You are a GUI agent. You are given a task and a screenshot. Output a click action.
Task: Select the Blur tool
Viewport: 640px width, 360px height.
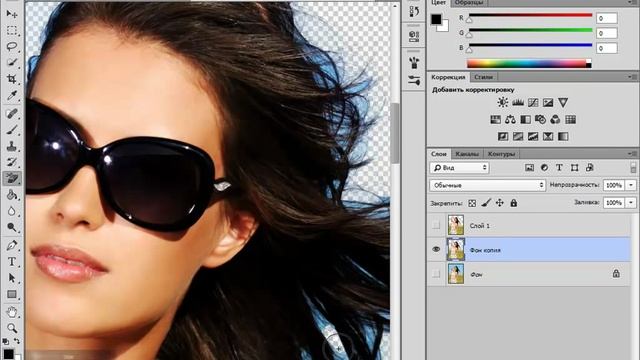(x=11, y=211)
